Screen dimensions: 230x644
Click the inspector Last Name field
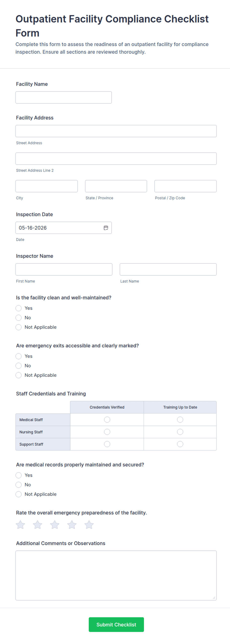click(168, 269)
